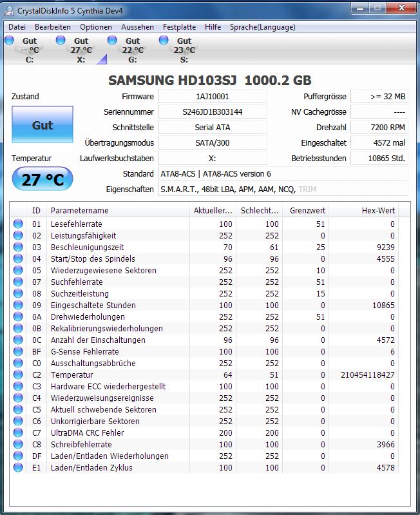Screen dimensions: 420x515
Task: Click status orb for Beschleunigungszeit row
Action: click(18, 247)
